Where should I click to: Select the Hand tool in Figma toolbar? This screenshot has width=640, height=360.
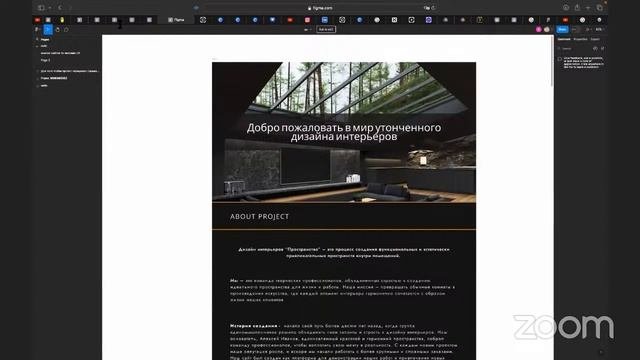coord(58,29)
